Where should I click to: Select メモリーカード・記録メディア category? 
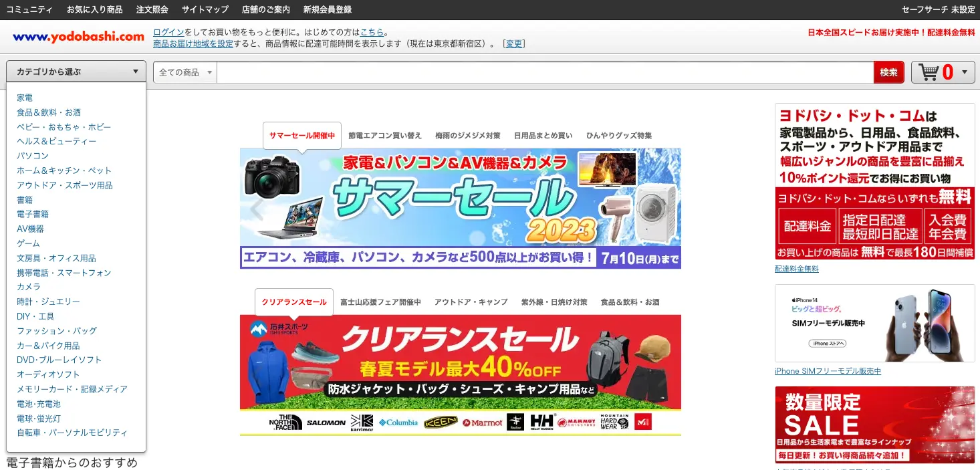coord(72,389)
